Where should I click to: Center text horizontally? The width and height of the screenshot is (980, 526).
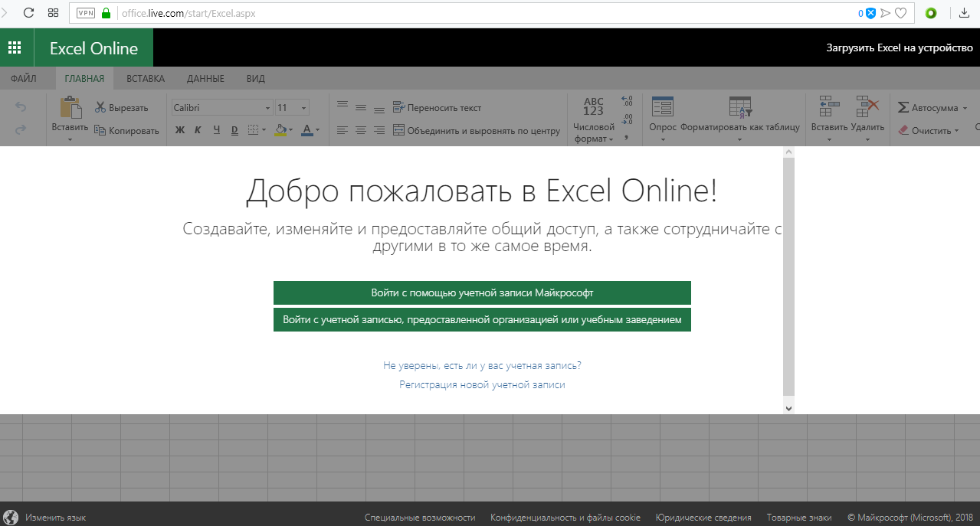point(361,131)
